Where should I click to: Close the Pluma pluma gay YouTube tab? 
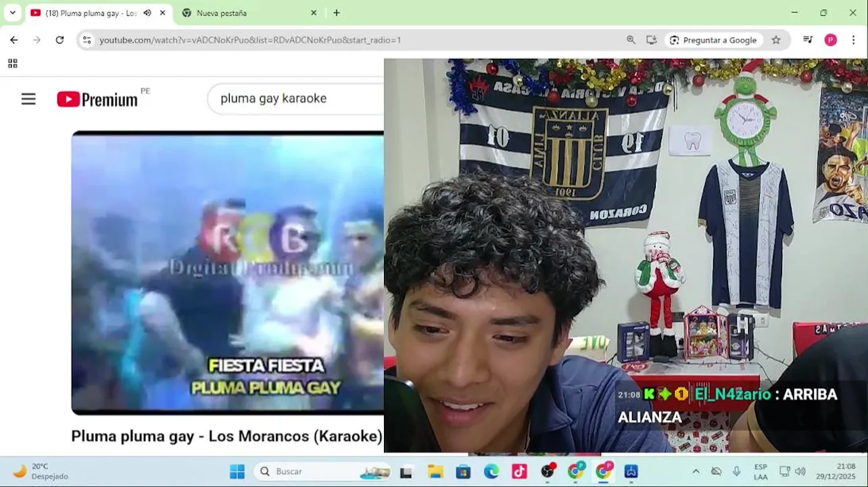pyautogui.click(x=162, y=13)
